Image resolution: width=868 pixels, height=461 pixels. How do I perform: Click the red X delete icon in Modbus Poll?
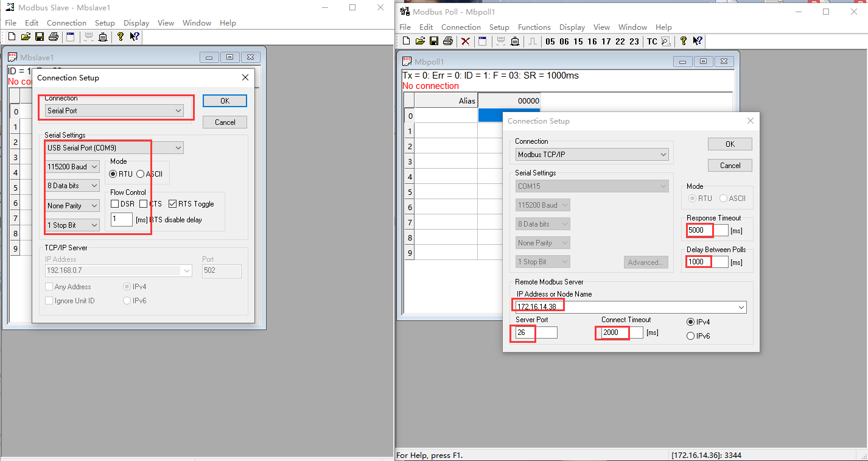466,41
